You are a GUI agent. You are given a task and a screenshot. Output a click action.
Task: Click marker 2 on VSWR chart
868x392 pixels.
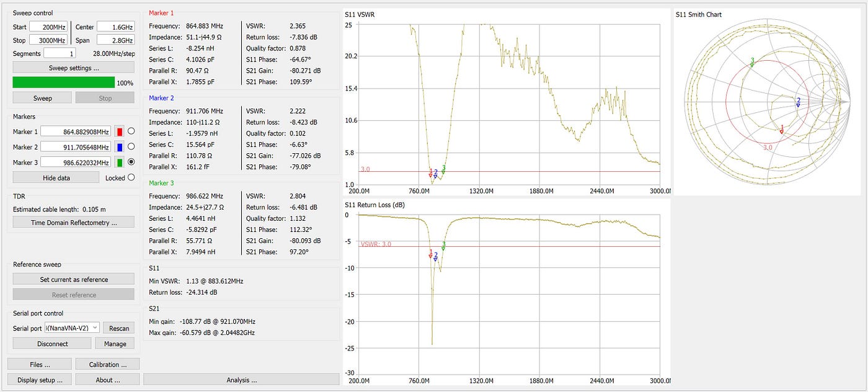point(435,174)
